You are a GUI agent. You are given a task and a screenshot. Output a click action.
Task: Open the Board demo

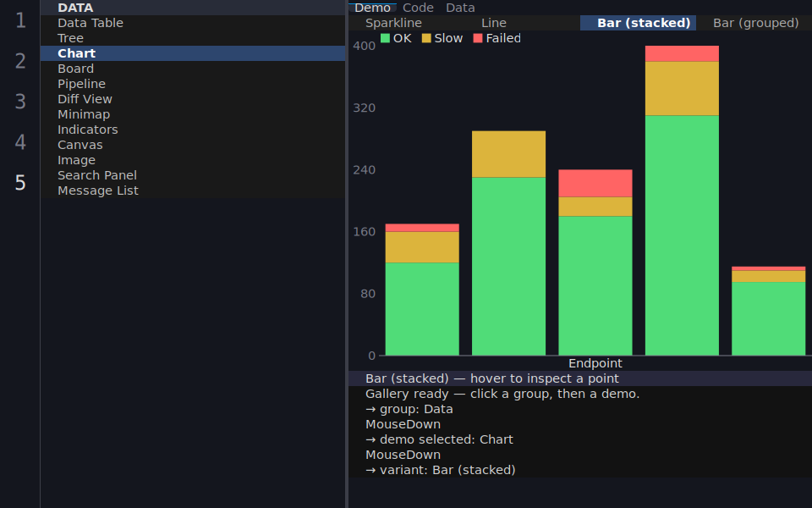click(x=193, y=69)
